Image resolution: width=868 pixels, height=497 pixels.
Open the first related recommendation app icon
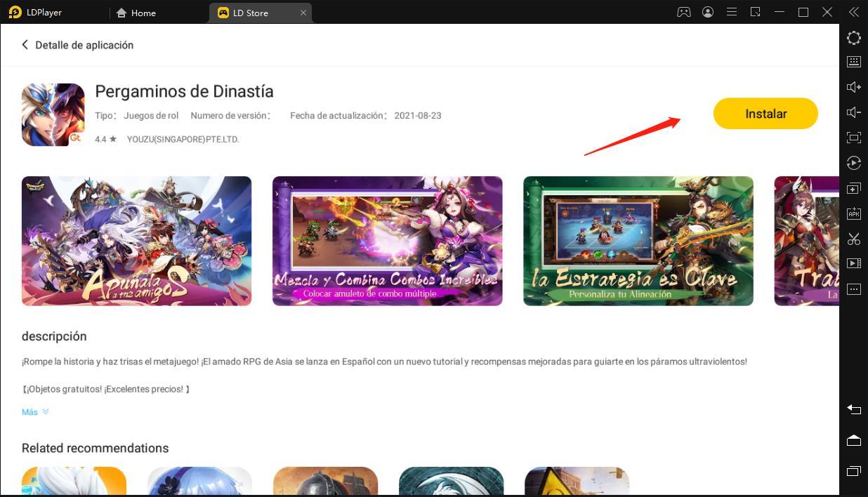coord(74,482)
